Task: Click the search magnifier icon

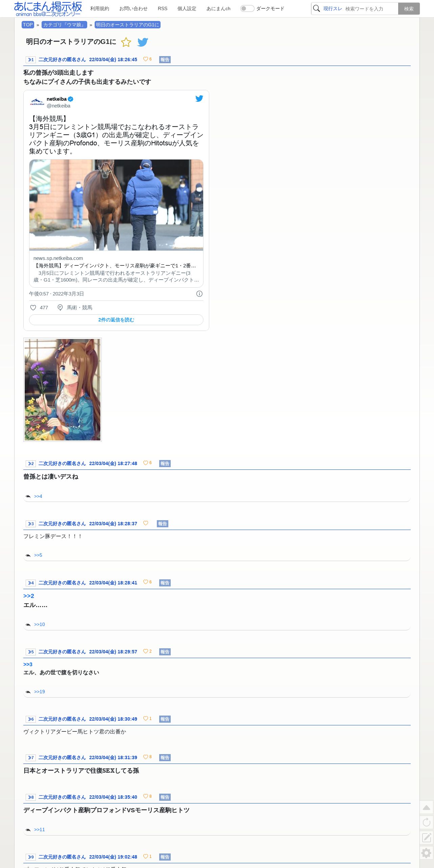Action: [x=316, y=8]
